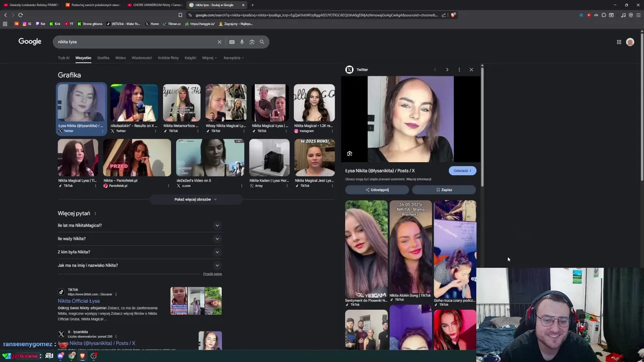Click the 'Zapisz' save button

[x=444, y=190]
